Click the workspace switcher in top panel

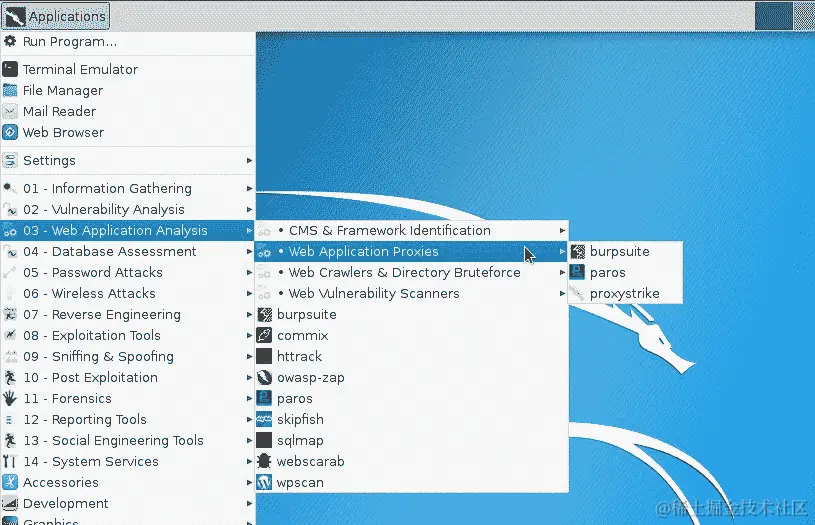point(784,16)
